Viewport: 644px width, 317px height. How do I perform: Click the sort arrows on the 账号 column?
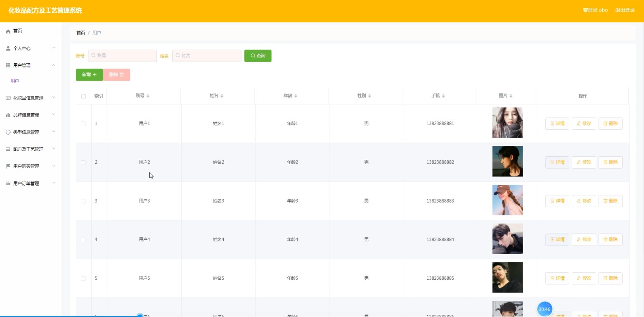(x=148, y=96)
